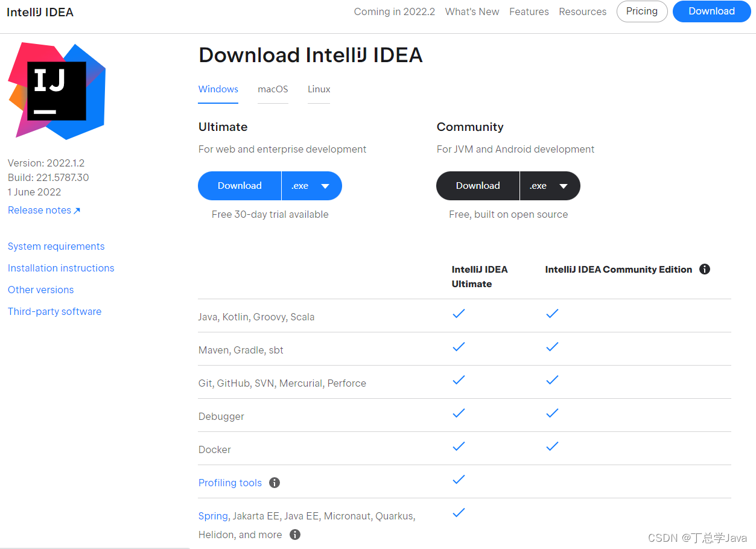
Task: Click Community checkmark in Maven, Gradle row
Action: pyautogui.click(x=552, y=347)
